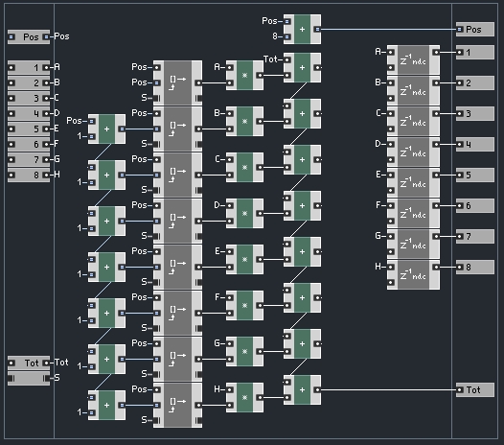Select output port number 5

tap(475, 176)
